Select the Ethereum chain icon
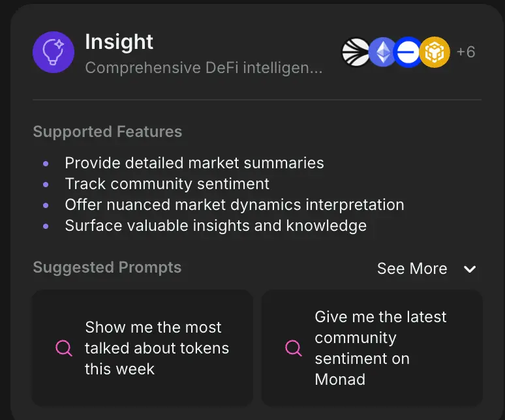Image resolution: width=505 pixels, height=420 pixels. [382, 52]
